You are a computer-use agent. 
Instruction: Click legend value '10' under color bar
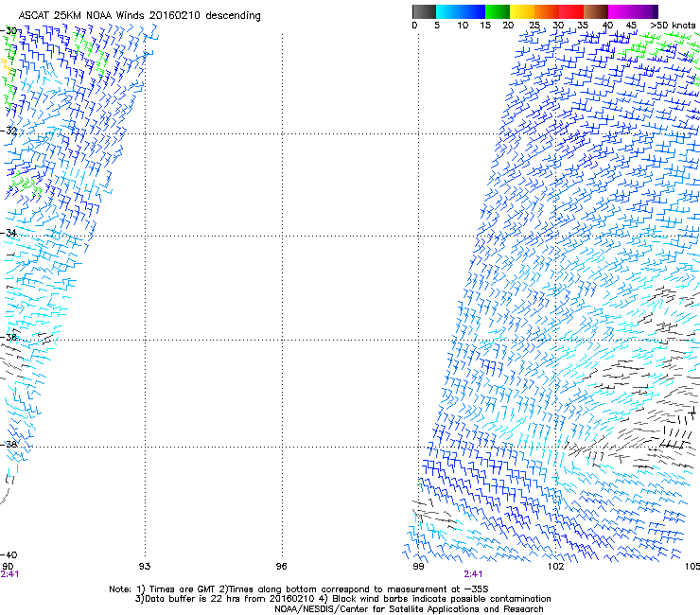coord(463,26)
